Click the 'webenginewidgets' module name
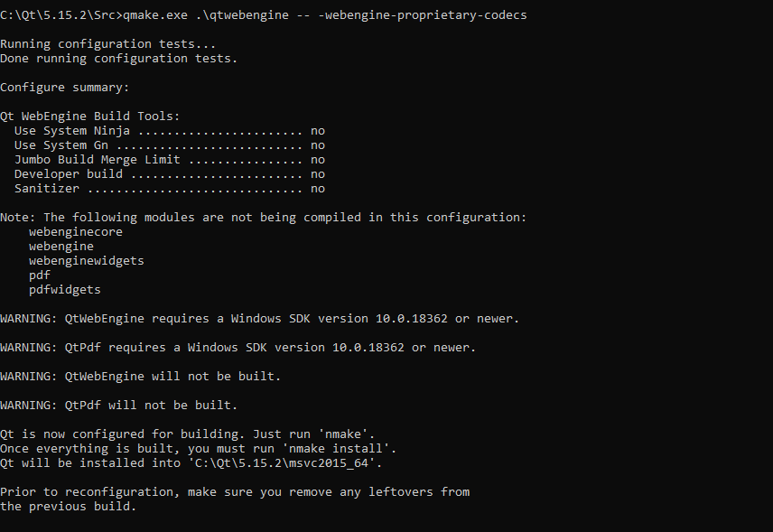The image size is (773, 532). pos(87,261)
